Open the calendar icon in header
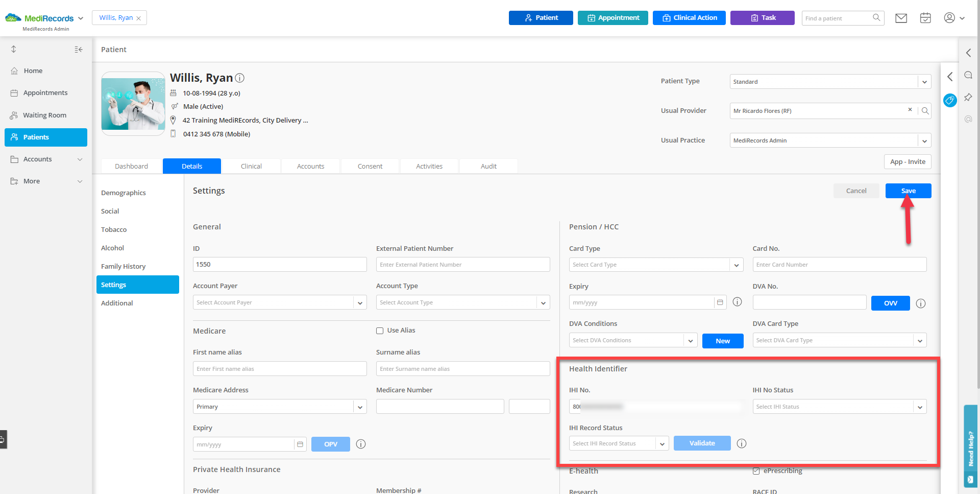 (x=925, y=18)
